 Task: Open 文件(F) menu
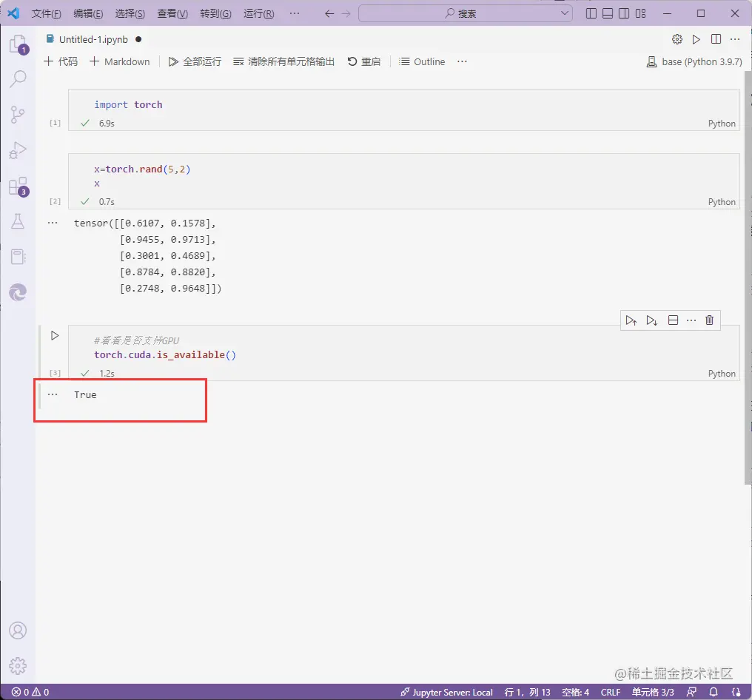tap(47, 13)
